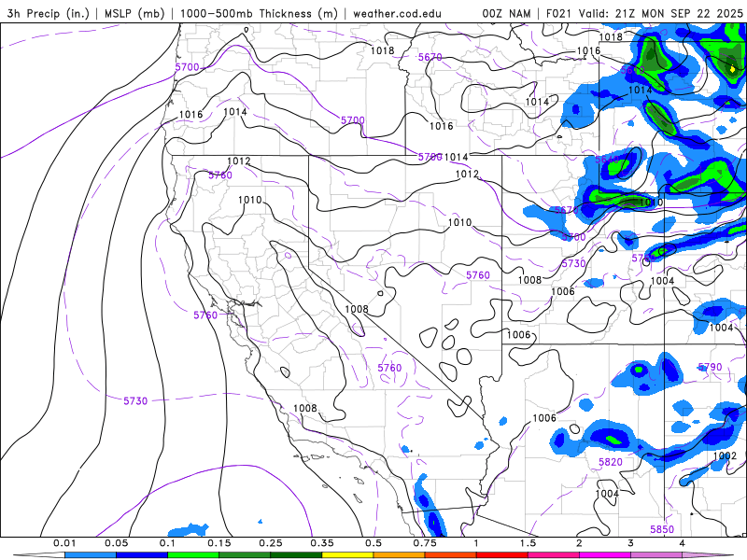This screenshot has height=560, width=747.
Task: Click the yellow 0.35 legend color swatch
Action: tap(347, 555)
